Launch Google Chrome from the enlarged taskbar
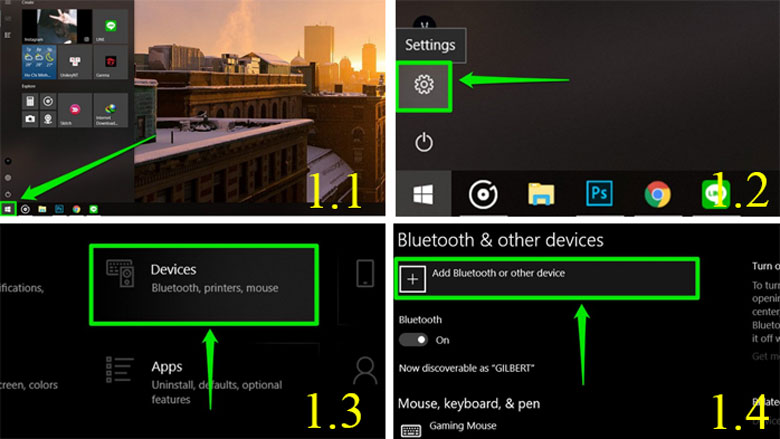The height and width of the screenshot is (439, 780). pos(657,194)
